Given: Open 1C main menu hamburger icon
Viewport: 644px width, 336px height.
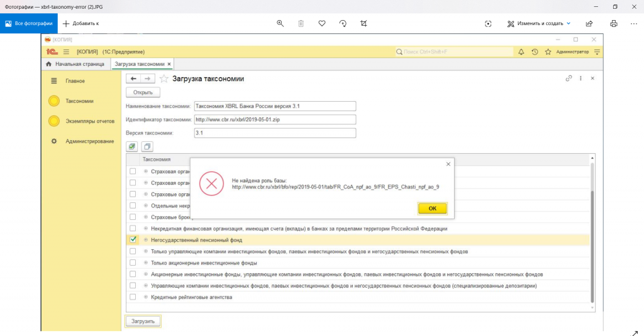Looking at the screenshot, I should [66, 51].
